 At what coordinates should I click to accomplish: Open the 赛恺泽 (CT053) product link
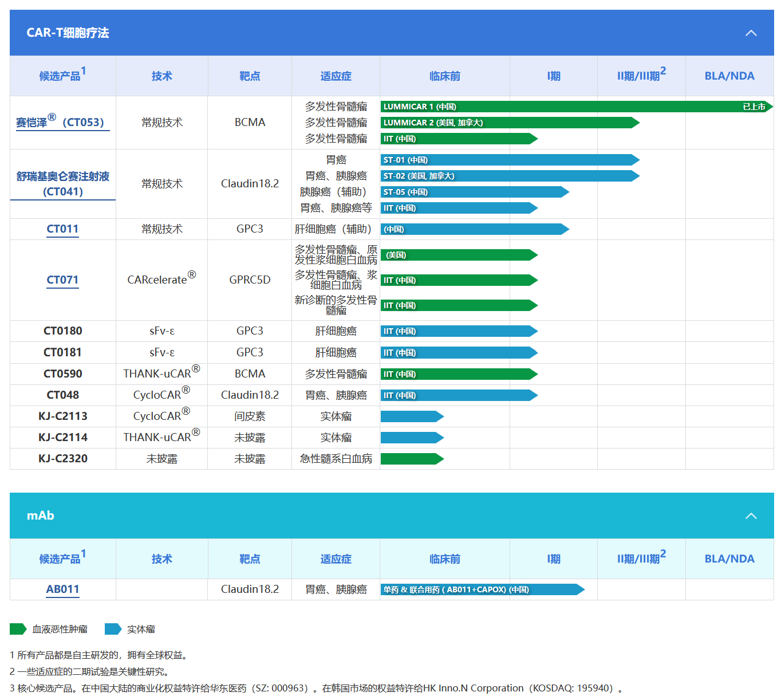60,123
